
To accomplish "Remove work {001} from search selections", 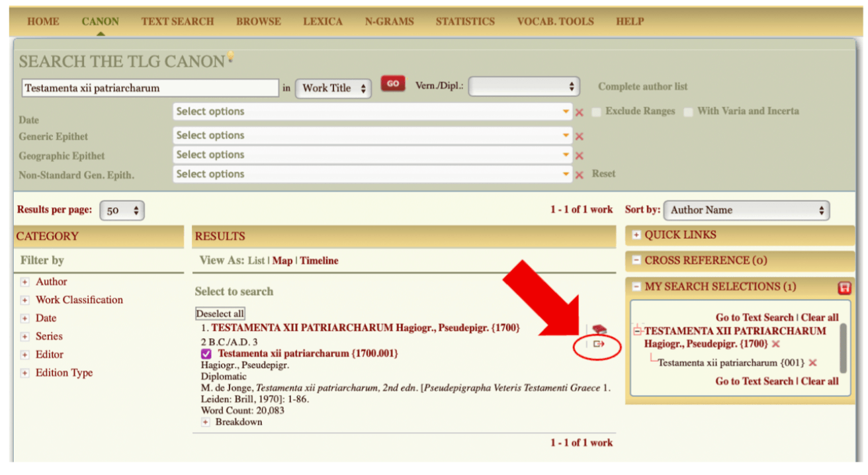I will pos(812,363).
